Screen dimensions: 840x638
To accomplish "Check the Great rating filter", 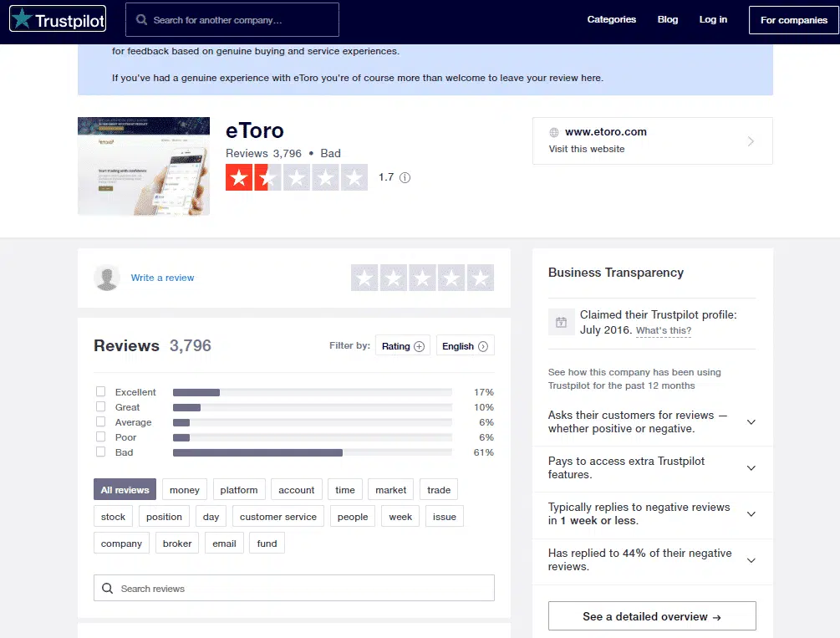I will coord(100,406).
